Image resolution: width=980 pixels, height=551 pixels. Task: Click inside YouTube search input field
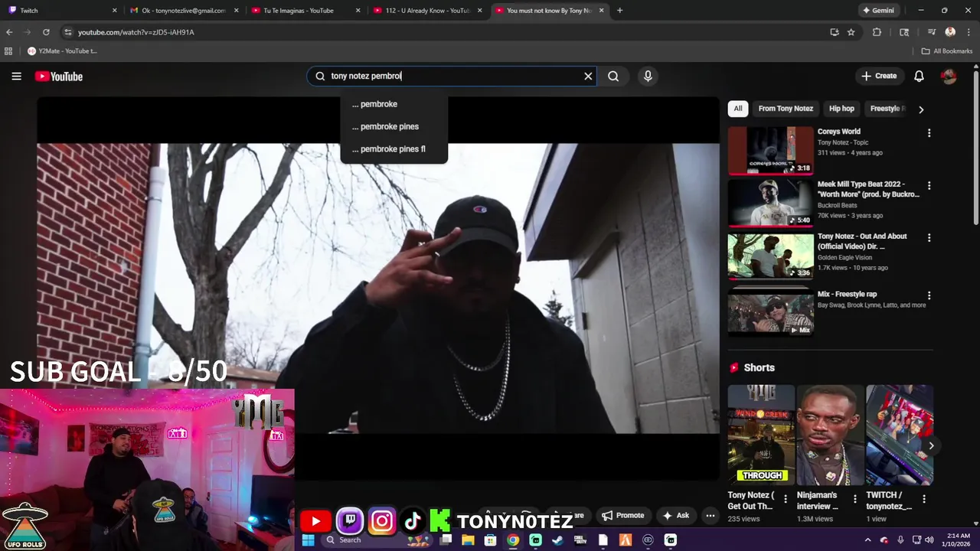452,76
